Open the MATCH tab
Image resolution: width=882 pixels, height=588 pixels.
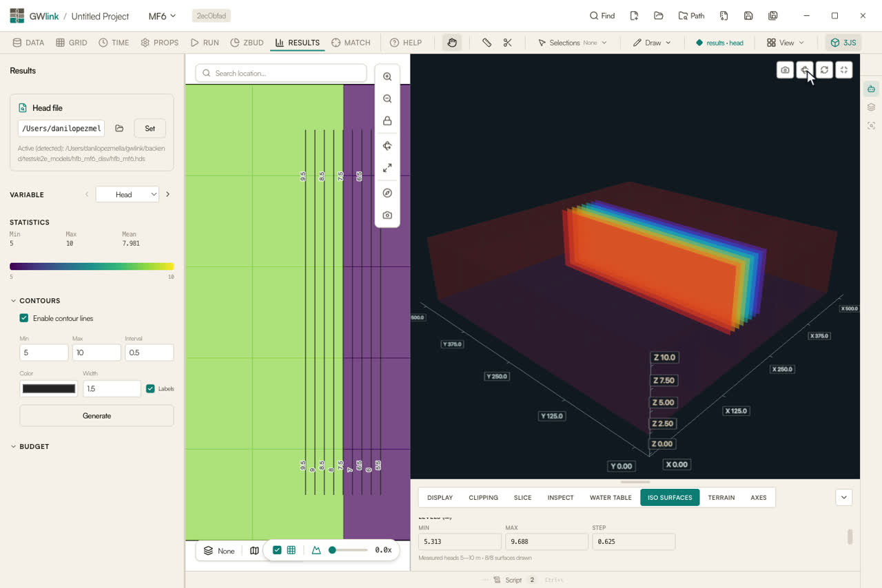point(351,43)
